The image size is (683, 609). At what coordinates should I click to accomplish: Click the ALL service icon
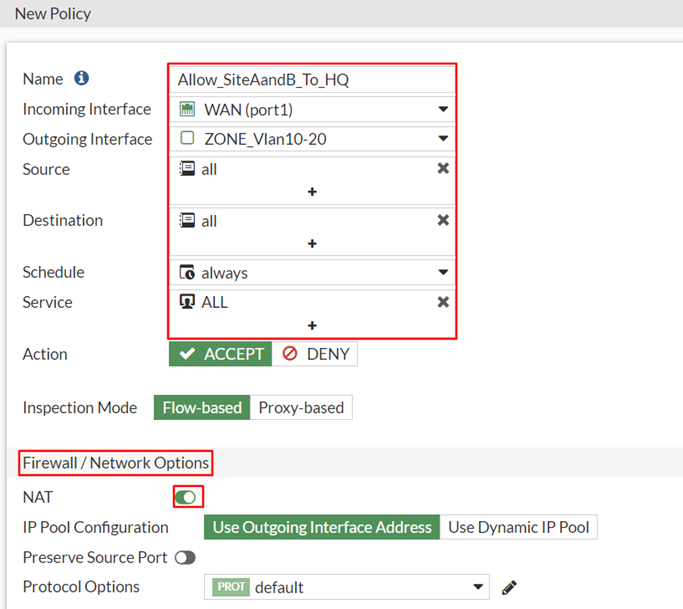(187, 301)
